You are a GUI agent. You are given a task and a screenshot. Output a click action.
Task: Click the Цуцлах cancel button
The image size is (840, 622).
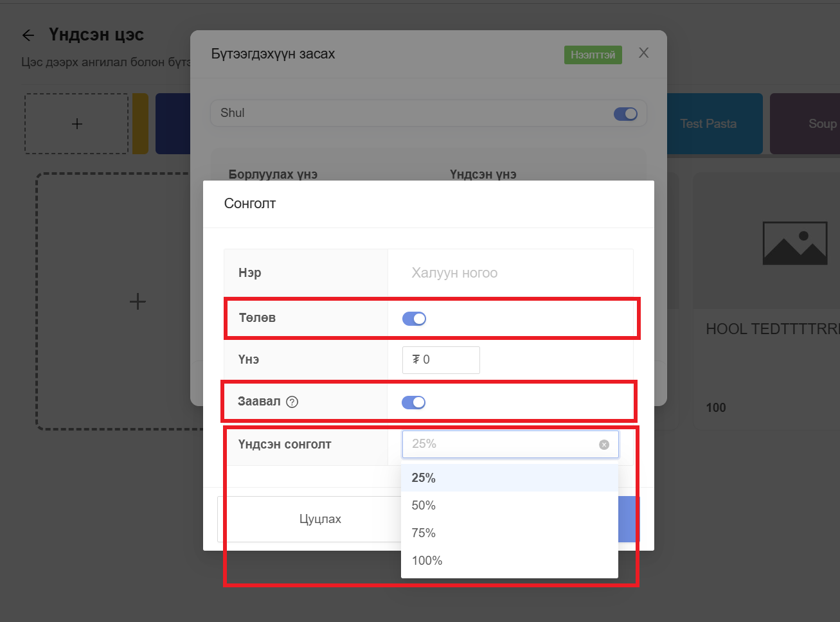click(x=320, y=519)
